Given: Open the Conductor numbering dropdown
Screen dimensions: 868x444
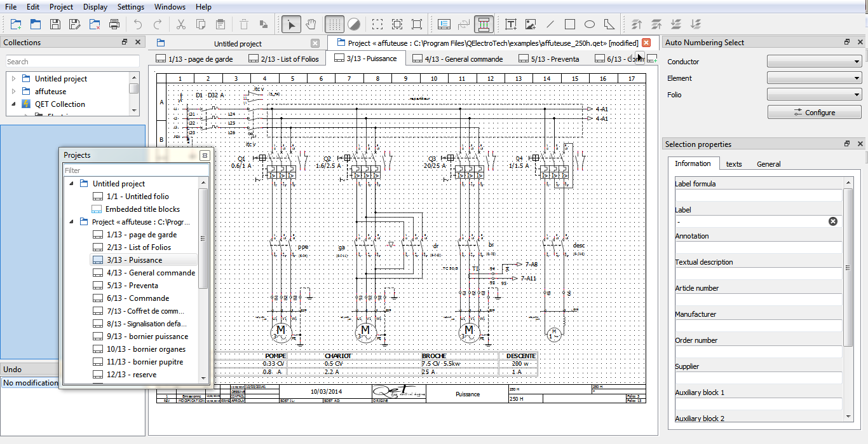Looking at the screenshot, I should (815, 62).
